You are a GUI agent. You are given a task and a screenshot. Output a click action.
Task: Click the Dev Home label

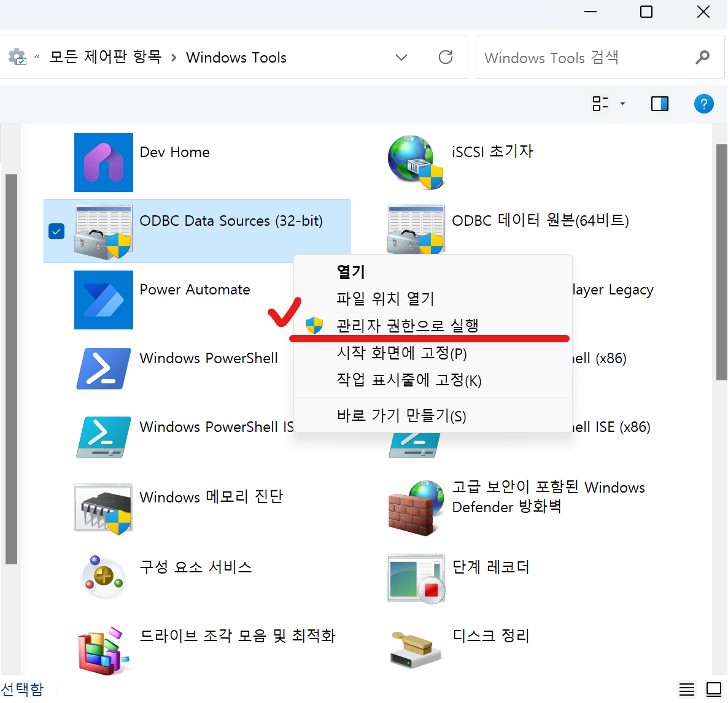[174, 152]
